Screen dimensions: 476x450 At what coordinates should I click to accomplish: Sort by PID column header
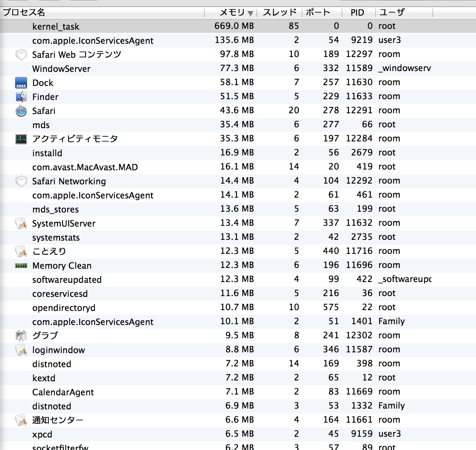coord(357,12)
